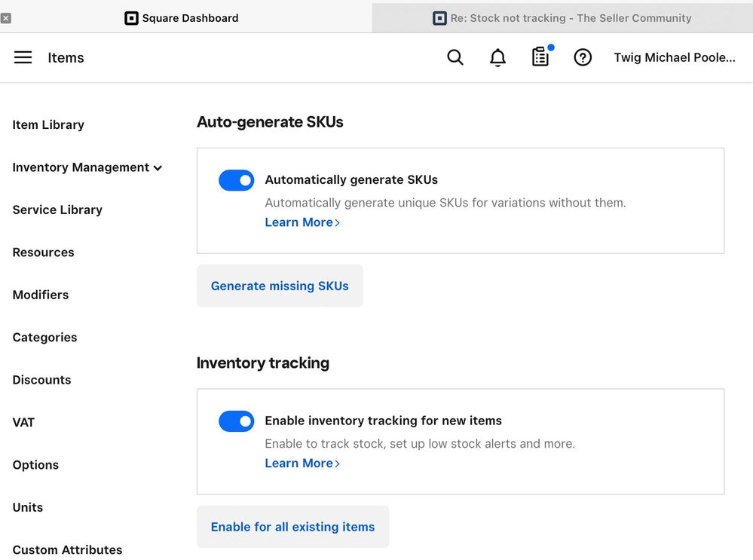
Task: Click Enable for all existing items
Action: (292, 527)
